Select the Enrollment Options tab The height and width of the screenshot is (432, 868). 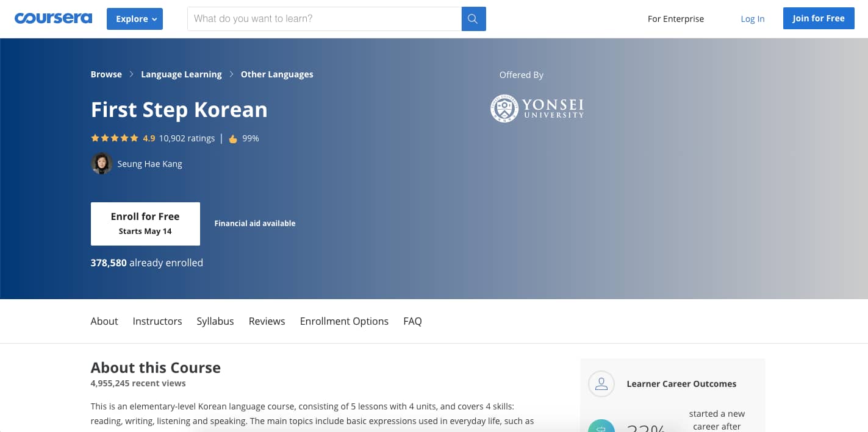(x=344, y=321)
